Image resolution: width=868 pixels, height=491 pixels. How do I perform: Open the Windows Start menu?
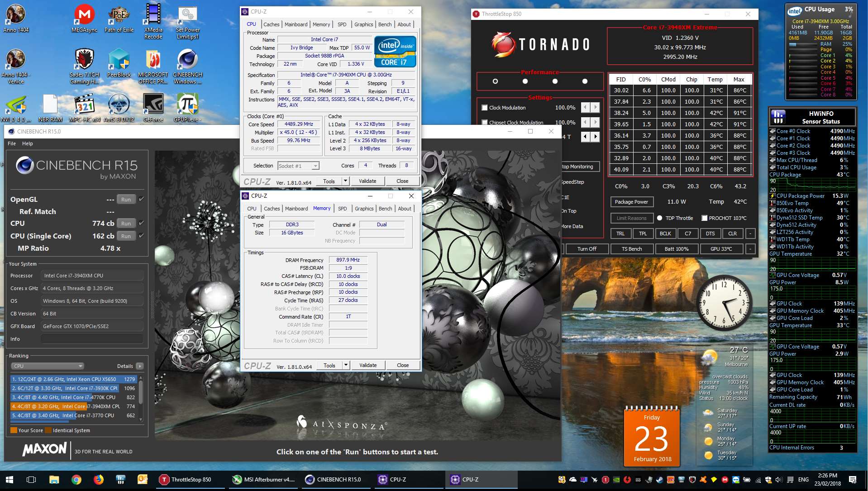(10, 480)
